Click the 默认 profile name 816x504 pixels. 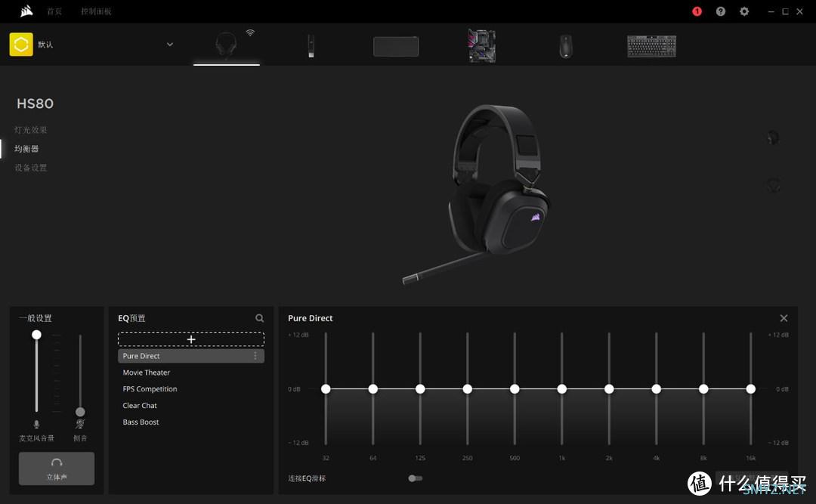(x=45, y=45)
